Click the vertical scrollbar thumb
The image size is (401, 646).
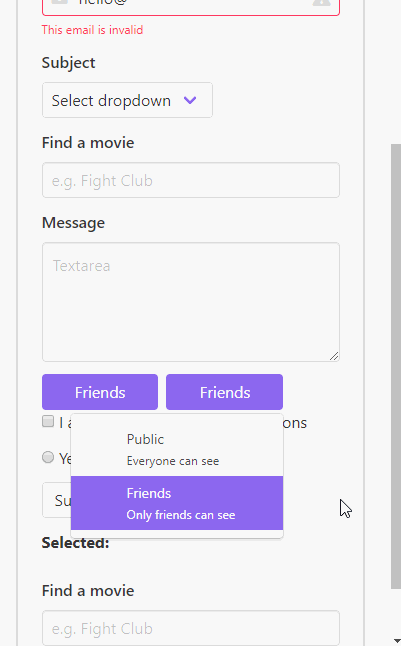pos(396,366)
